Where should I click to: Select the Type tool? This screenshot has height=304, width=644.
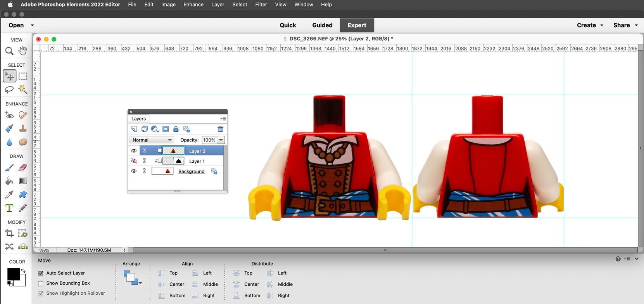(x=9, y=208)
